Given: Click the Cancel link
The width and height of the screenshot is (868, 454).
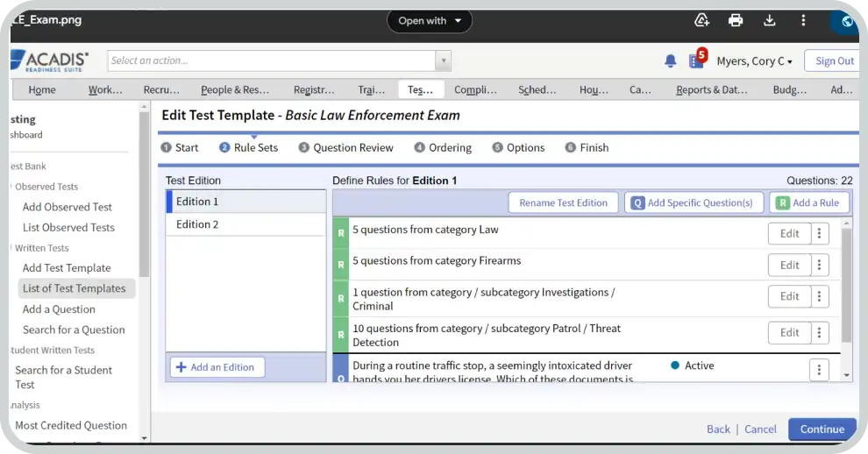Looking at the screenshot, I should click(760, 429).
